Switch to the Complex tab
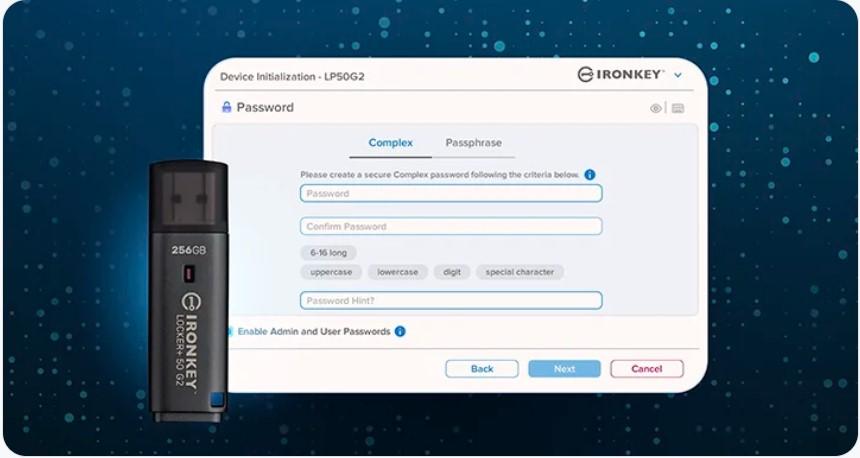Image resolution: width=860 pixels, height=458 pixels. [391, 143]
